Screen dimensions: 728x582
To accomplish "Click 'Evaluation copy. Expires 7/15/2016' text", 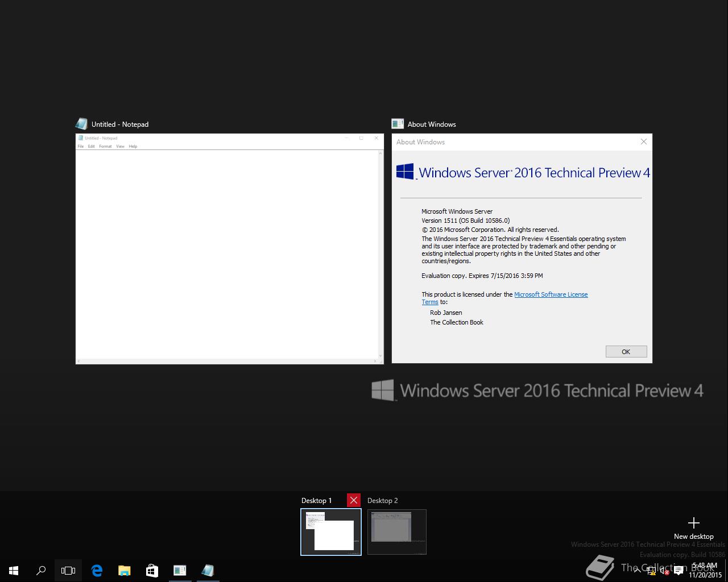I will point(482,276).
